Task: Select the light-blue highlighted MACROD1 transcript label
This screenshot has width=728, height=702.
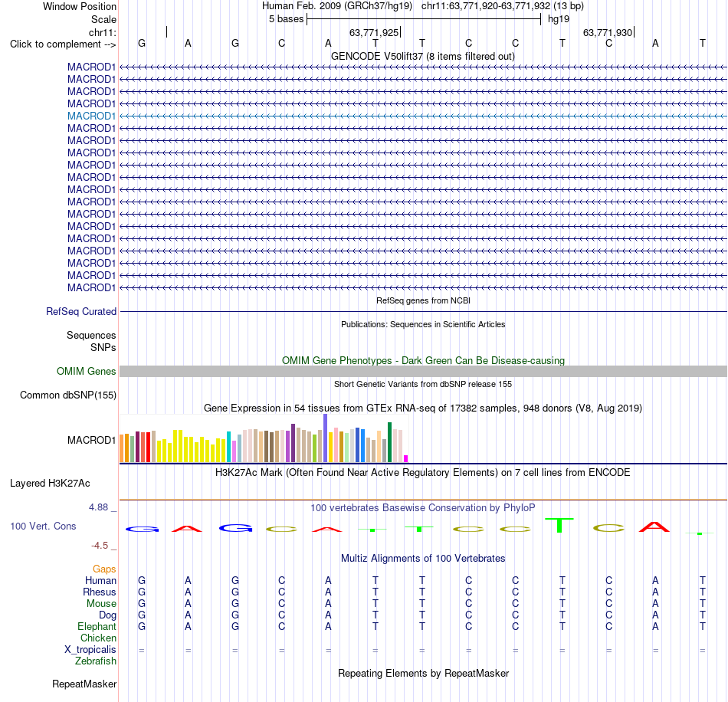Action: [x=91, y=116]
